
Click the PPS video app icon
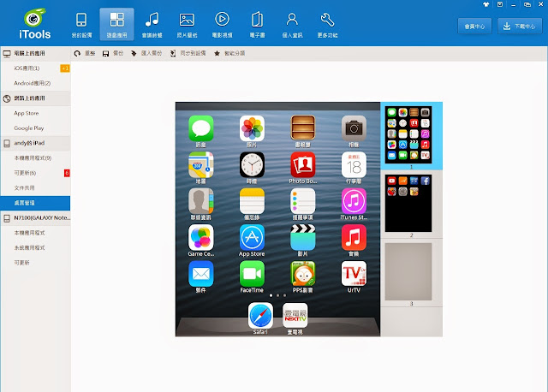point(303,274)
